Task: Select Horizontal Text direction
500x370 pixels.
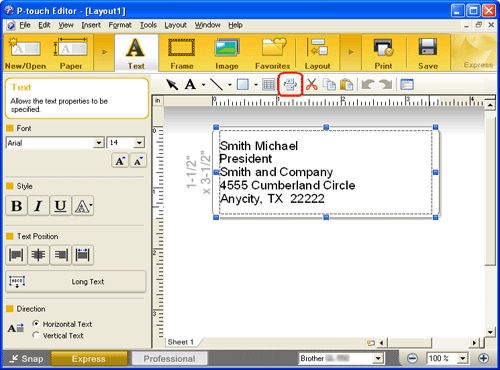Action: click(x=36, y=324)
